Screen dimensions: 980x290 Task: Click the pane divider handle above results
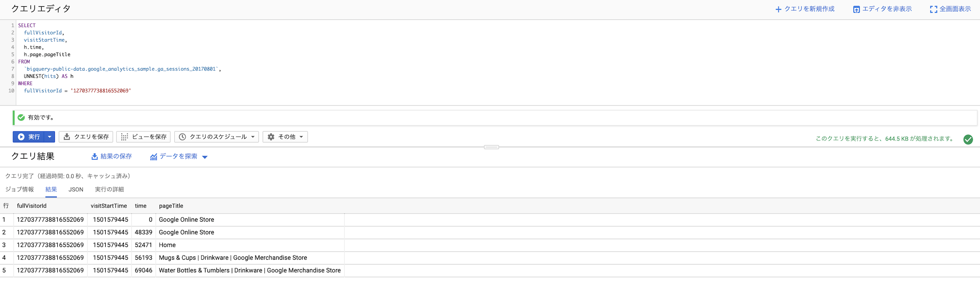[x=491, y=147]
